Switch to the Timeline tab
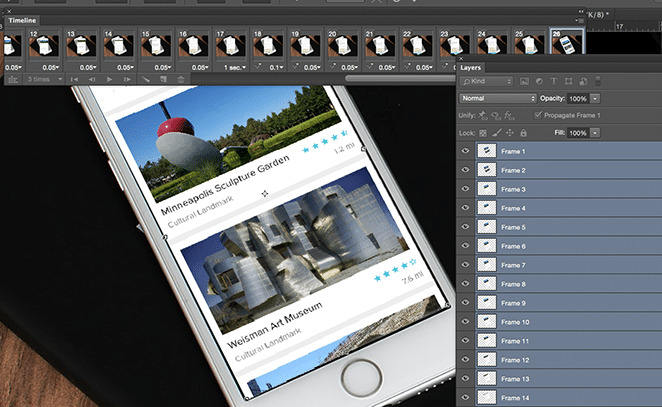The height and width of the screenshot is (407, 662). tap(25, 19)
